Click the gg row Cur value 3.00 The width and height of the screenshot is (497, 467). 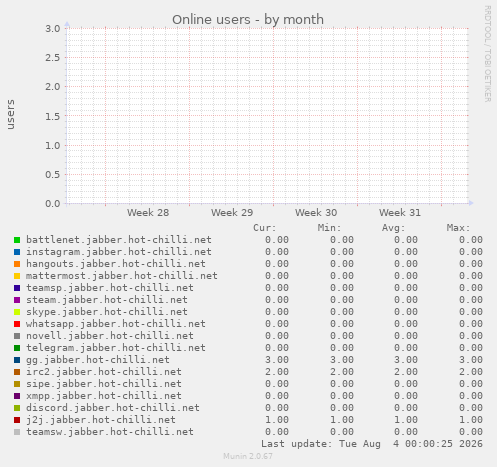click(x=277, y=360)
